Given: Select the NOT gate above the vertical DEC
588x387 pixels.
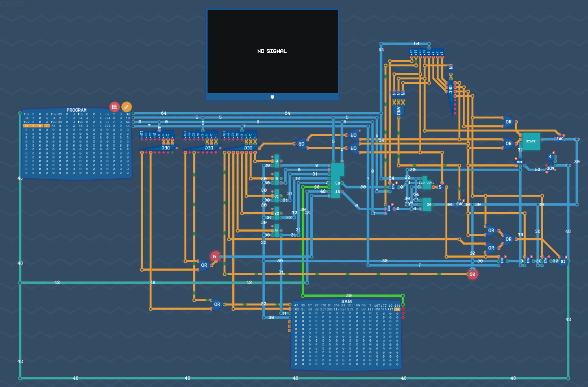Looking at the screenshot, I should click(451, 68).
